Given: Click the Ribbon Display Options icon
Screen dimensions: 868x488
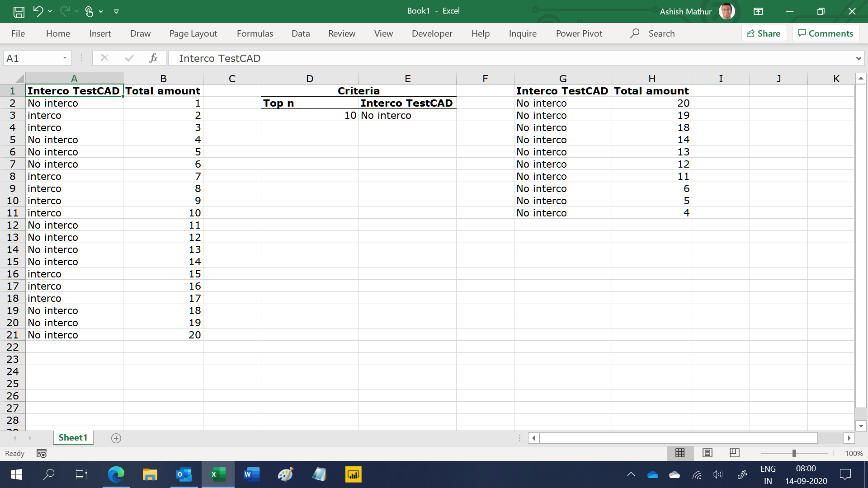Looking at the screenshot, I should [x=758, y=11].
